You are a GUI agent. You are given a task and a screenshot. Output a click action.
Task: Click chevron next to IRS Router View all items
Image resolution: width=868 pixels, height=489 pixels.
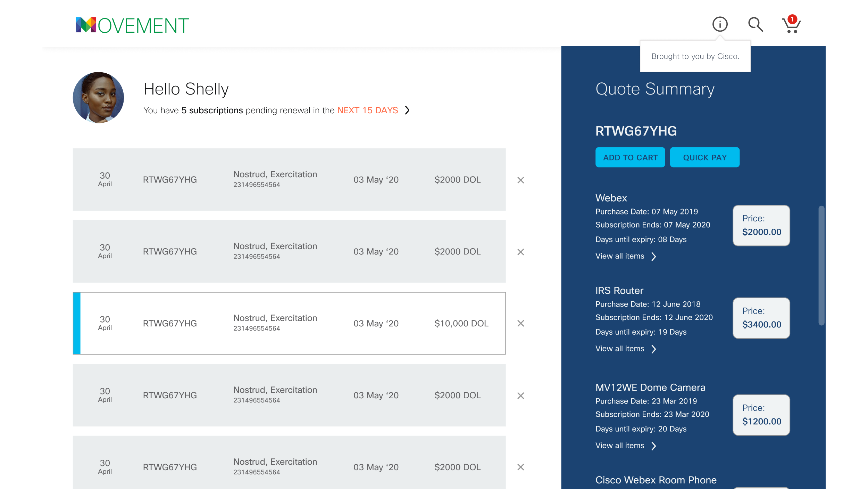pyautogui.click(x=654, y=349)
